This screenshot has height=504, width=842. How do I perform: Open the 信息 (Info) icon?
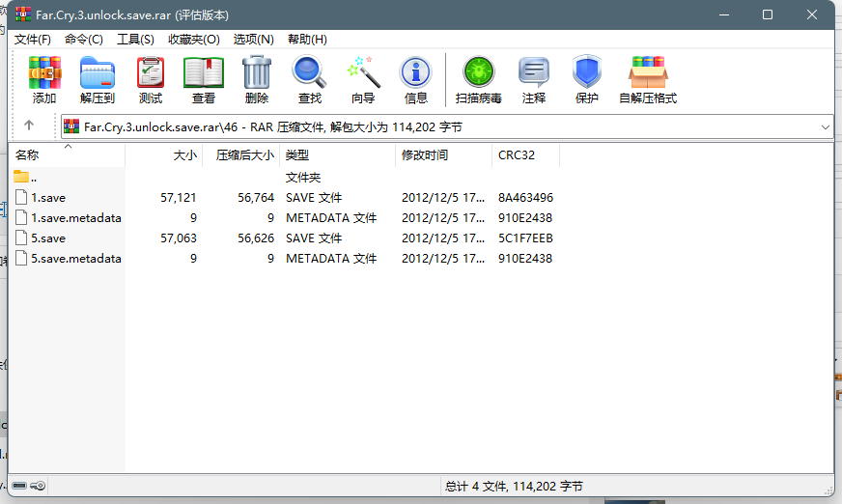415,72
